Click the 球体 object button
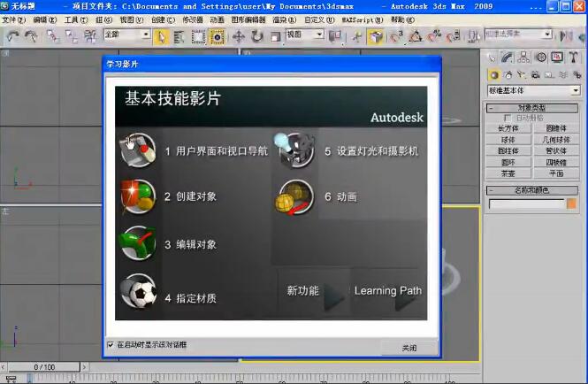This screenshot has height=384, width=588. coord(508,140)
